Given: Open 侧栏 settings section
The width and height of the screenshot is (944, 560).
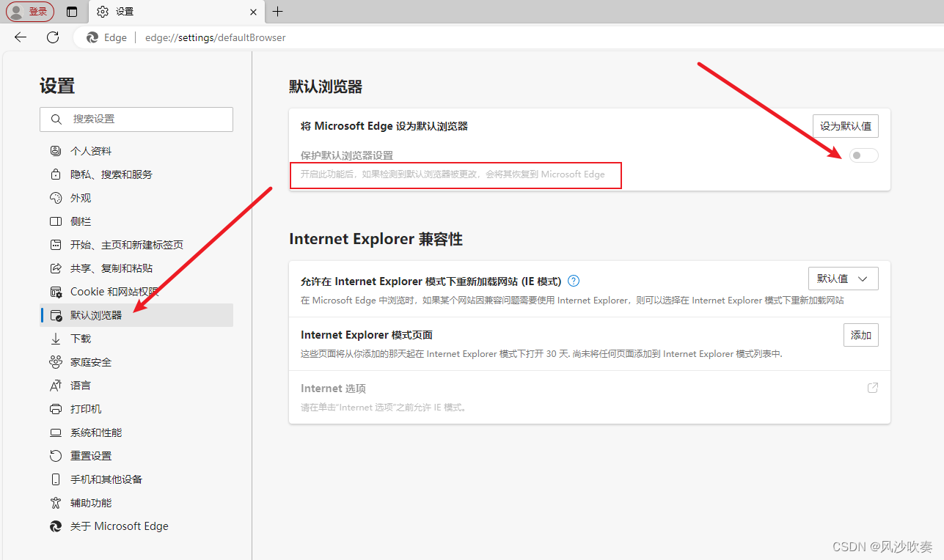Looking at the screenshot, I should coord(136,221).
